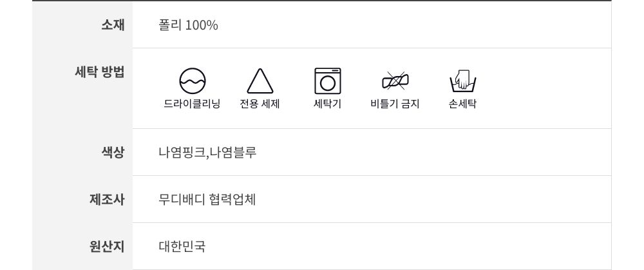Click the dry cleaning circle icon
Image resolution: width=644 pixels, height=270 pixels.
[192, 81]
